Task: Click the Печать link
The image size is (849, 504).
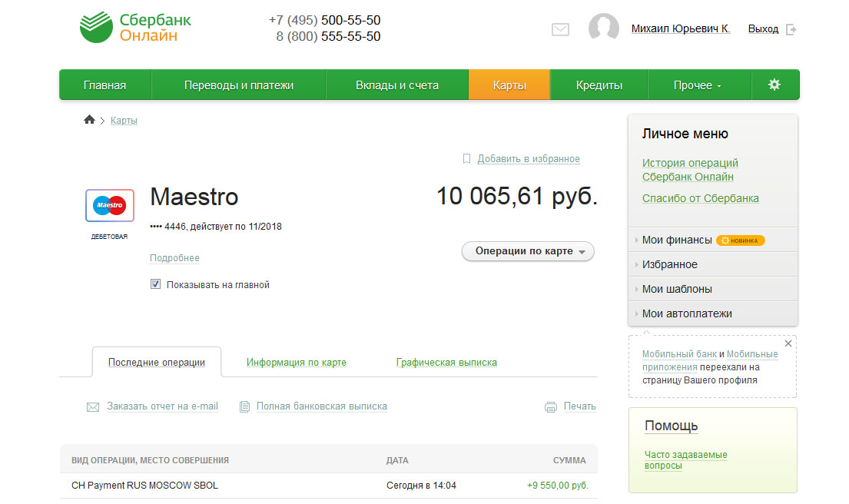Action: point(580,406)
